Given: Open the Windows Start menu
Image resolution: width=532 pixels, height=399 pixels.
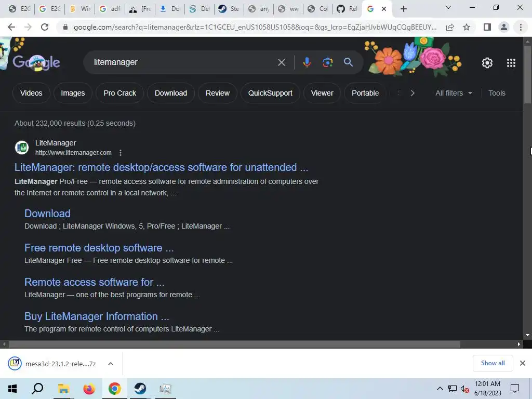Looking at the screenshot, I should (12, 389).
